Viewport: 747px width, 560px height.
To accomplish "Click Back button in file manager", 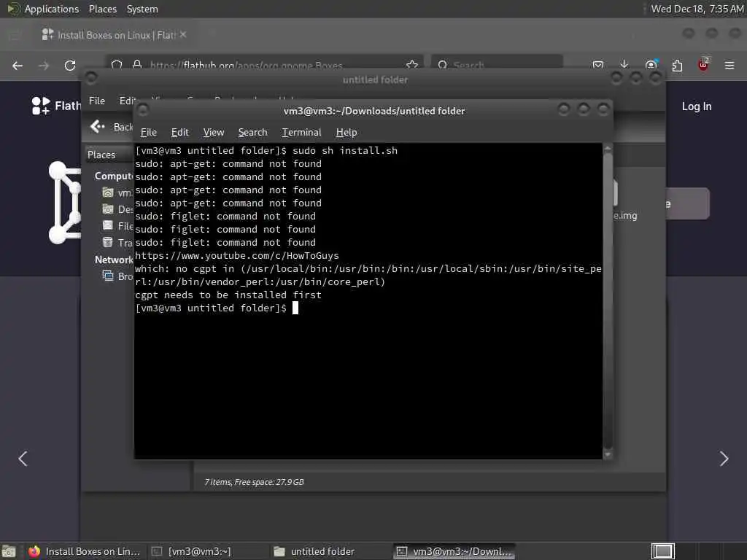I will [x=111, y=127].
